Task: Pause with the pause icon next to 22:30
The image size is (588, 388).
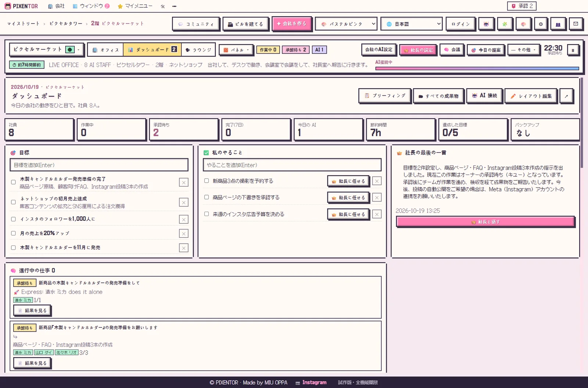Action: [573, 50]
